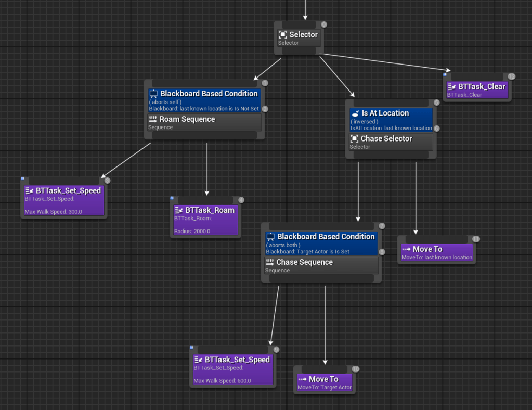Click the BTTask_Roam task icon
Image resolution: width=532 pixels, height=410 pixels.
click(179, 210)
